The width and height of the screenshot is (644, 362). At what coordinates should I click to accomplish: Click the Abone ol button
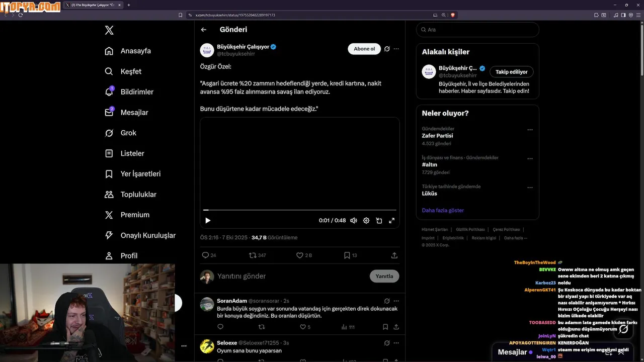tap(364, 49)
